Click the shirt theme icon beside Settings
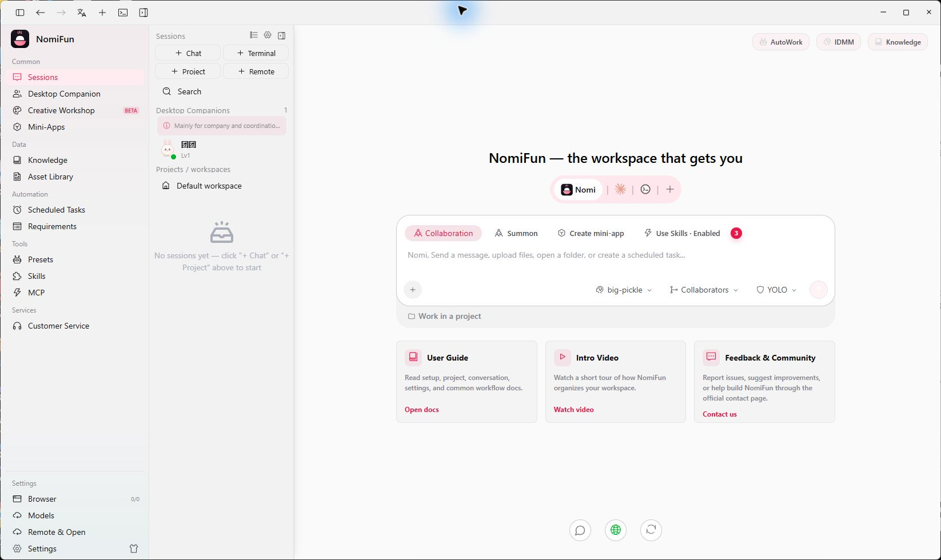The height and width of the screenshot is (560, 941). (134, 549)
